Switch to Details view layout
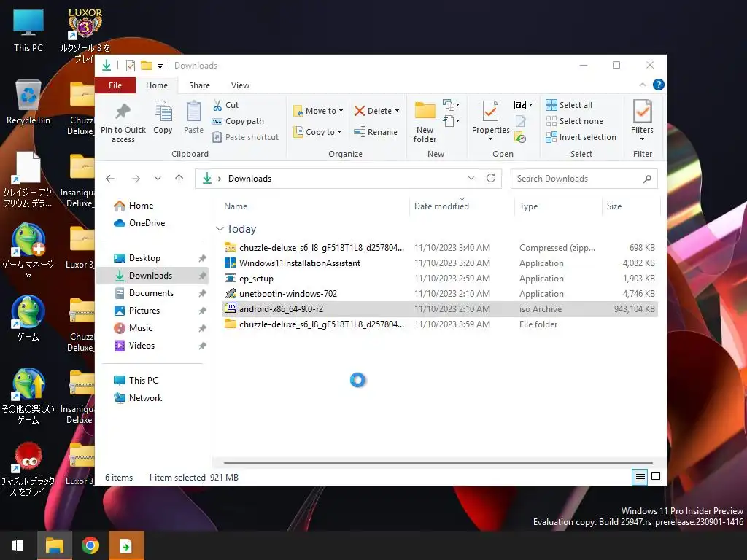Screen dimensions: 747x560 coord(640,477)
